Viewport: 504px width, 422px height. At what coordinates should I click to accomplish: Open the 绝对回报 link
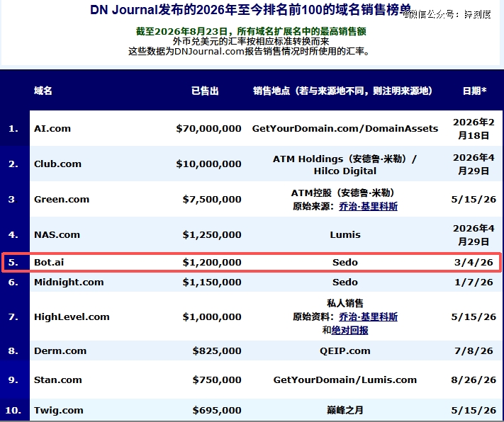tap(349, 330)
